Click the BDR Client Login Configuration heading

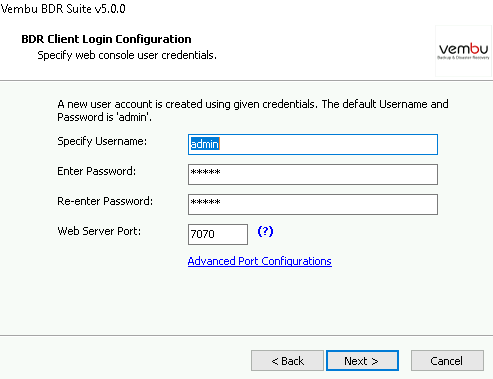click(x=106, y=39)
